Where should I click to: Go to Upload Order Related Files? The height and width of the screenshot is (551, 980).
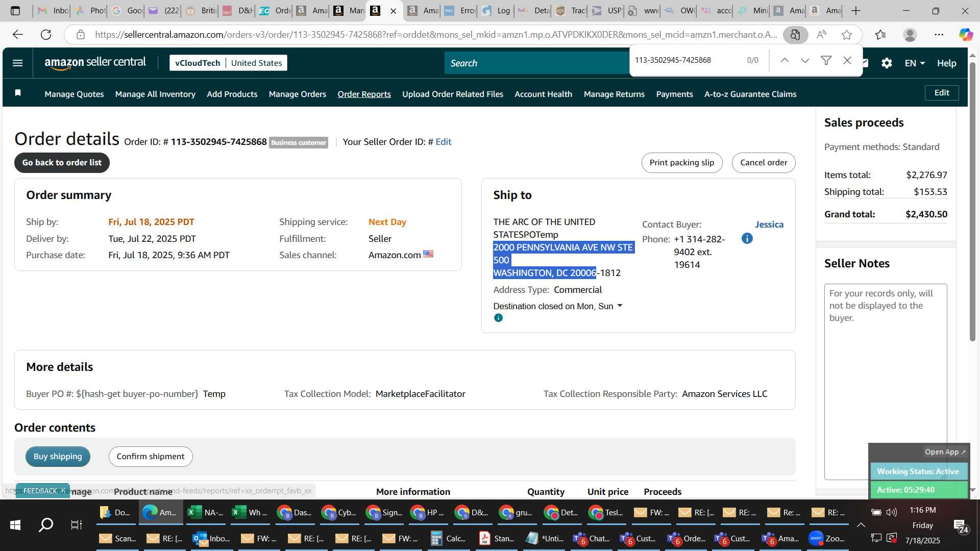[x=452, y=94]
